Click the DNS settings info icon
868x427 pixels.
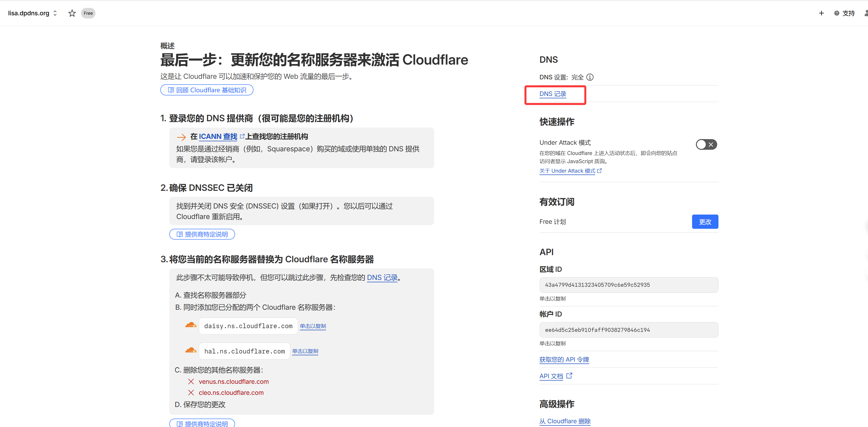[x=590, y=77]
